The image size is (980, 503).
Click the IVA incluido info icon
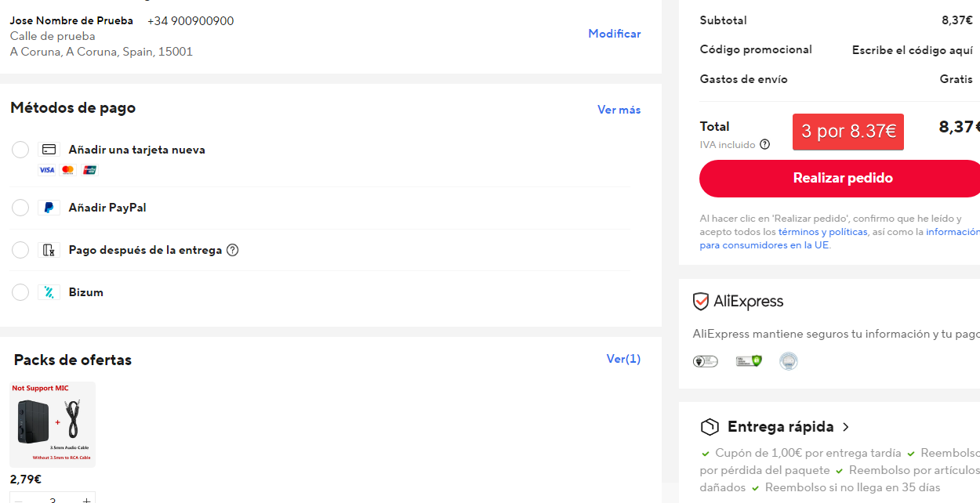(764, 144)
